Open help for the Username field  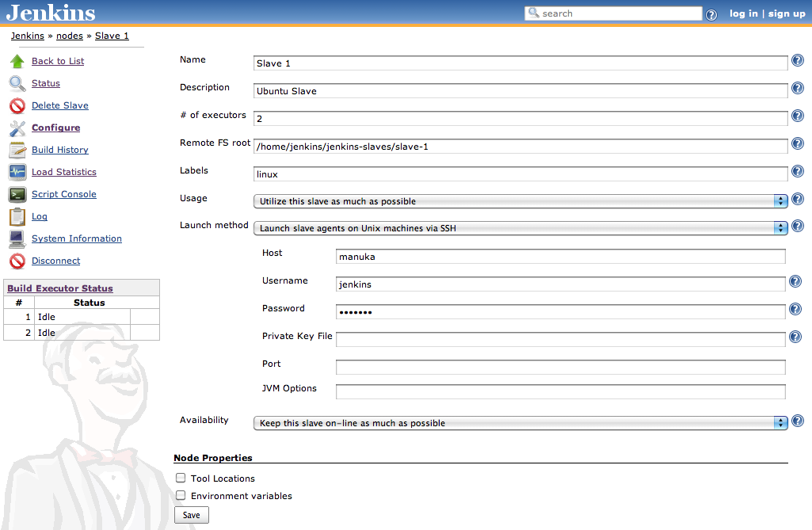pos(795,281)
